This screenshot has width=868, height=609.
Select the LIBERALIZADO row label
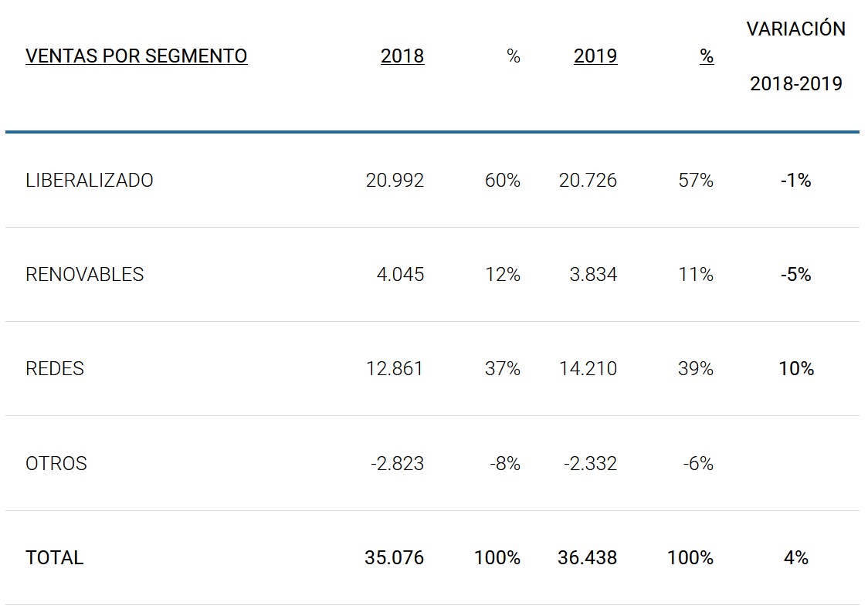coord(90,181)
